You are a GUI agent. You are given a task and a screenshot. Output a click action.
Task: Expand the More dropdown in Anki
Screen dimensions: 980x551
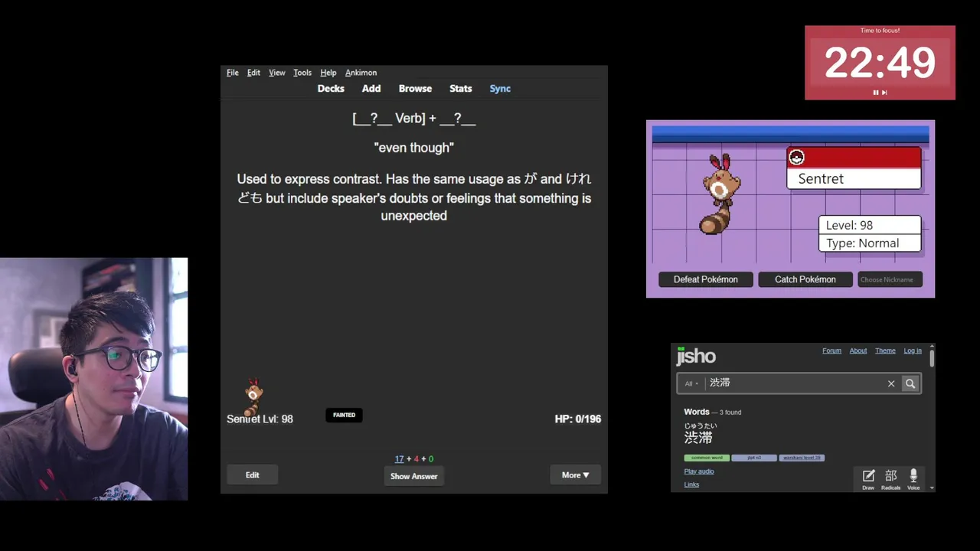[575, 475]
